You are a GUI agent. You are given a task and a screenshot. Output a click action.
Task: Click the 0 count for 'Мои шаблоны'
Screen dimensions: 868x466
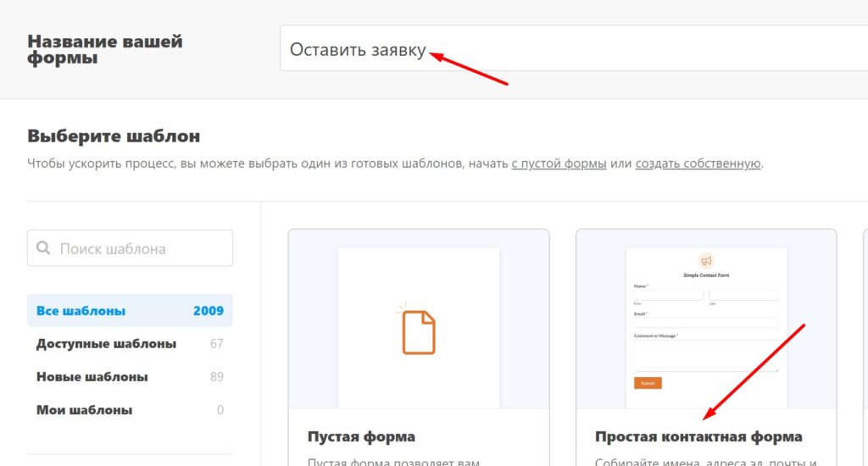pyautogui.click(x=220, y=410)
